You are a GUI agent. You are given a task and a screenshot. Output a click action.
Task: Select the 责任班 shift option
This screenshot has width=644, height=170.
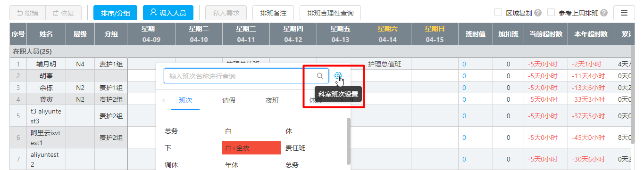295,148
